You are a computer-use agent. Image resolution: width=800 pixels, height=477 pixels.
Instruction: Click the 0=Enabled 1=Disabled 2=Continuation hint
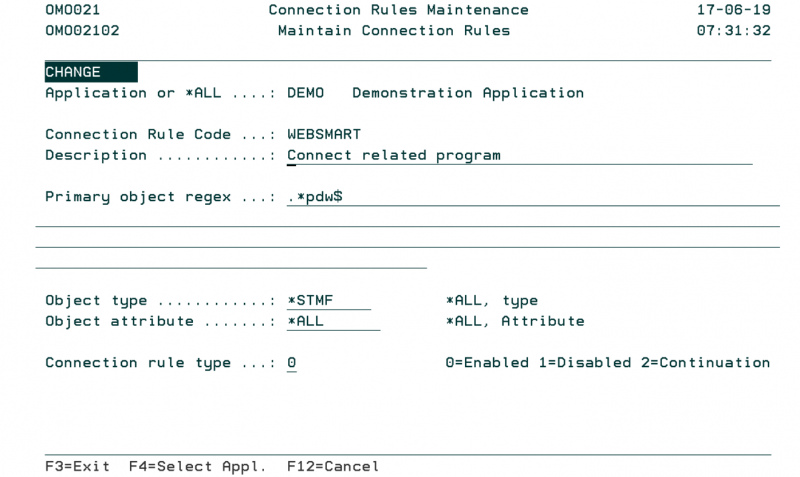[x=607, y=363]
